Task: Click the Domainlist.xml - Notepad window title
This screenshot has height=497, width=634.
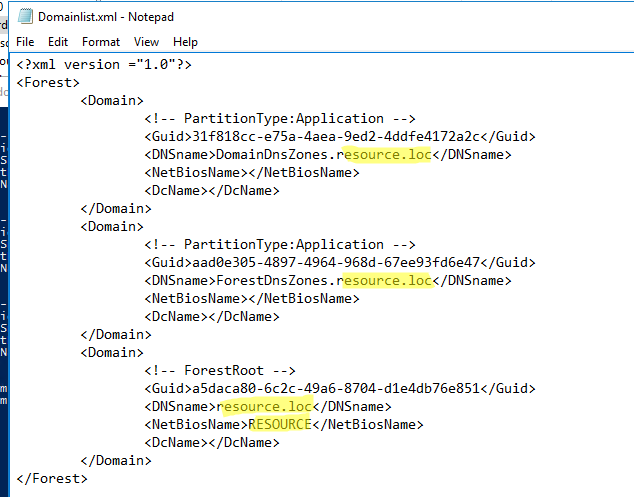Action: pyautogui.click(x=106, y=17)
